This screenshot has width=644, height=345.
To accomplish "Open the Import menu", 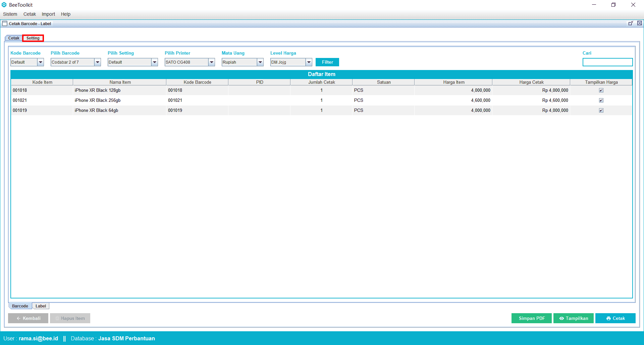I will [x=48, y=14].
